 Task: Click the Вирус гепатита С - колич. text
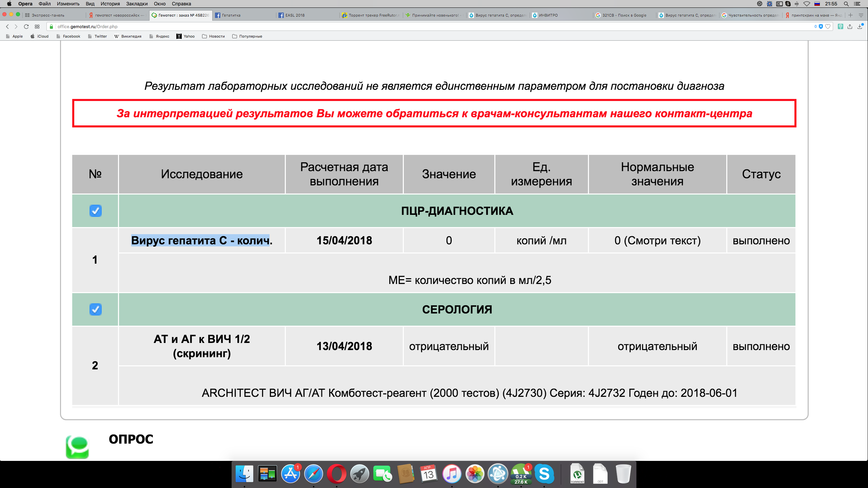coord(201,240)
